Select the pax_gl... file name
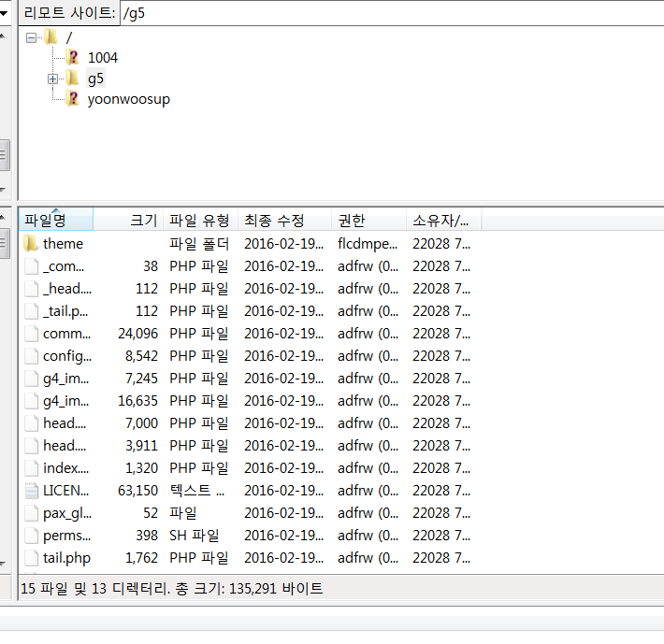The width and height of the screenshot is (664, 644). pos(67,513)
